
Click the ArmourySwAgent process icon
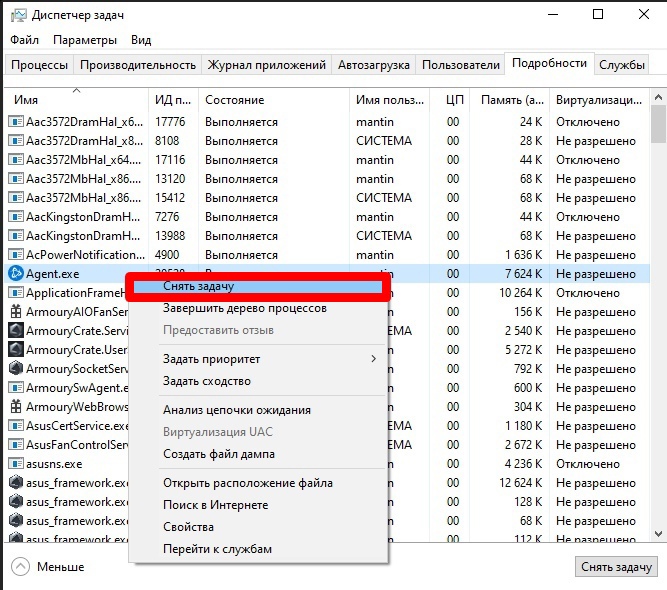tap(16, 388)
